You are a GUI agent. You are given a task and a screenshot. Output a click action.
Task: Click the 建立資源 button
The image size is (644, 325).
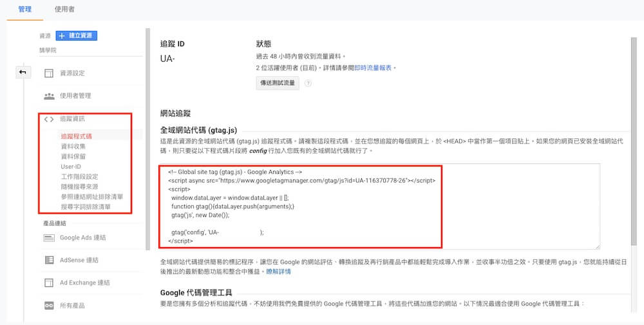point(77,35)
